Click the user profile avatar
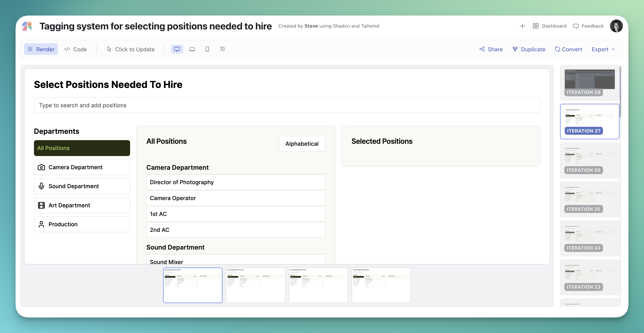 click(616, 26)
